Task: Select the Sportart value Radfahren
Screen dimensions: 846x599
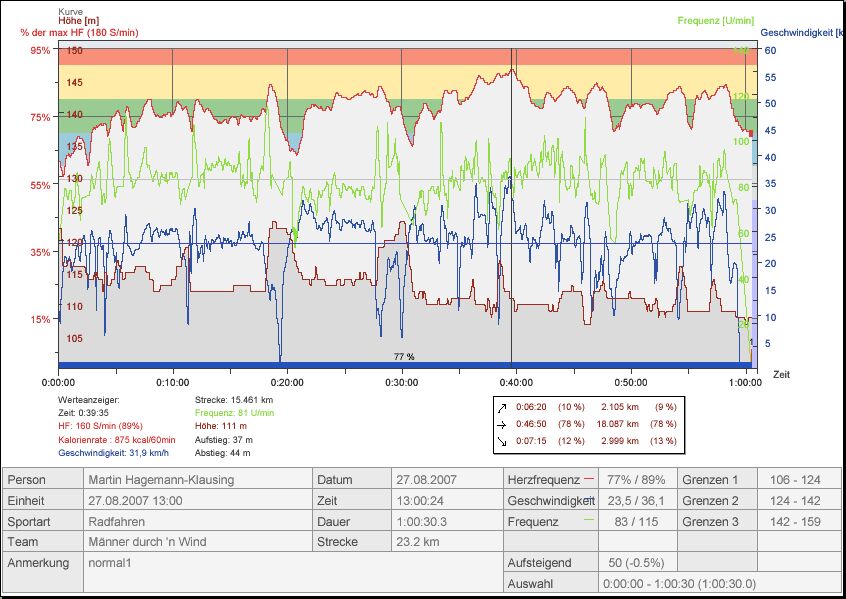Action: click(118, 522)
